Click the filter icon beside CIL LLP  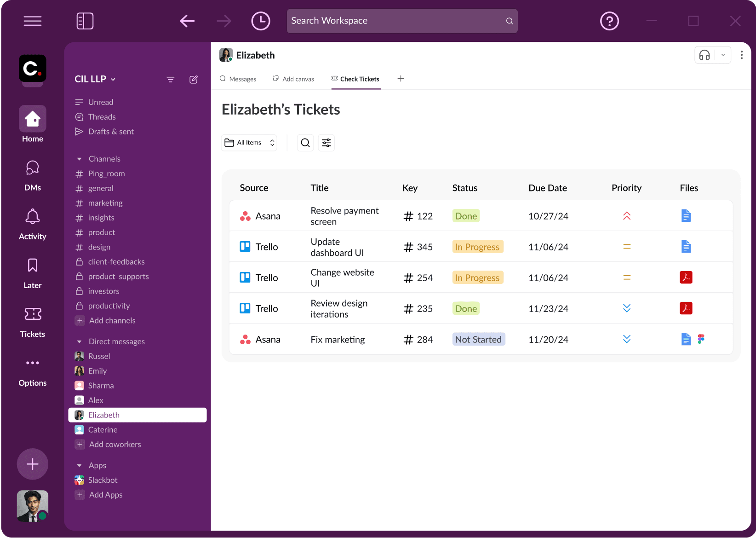click(x=171, y=80)
